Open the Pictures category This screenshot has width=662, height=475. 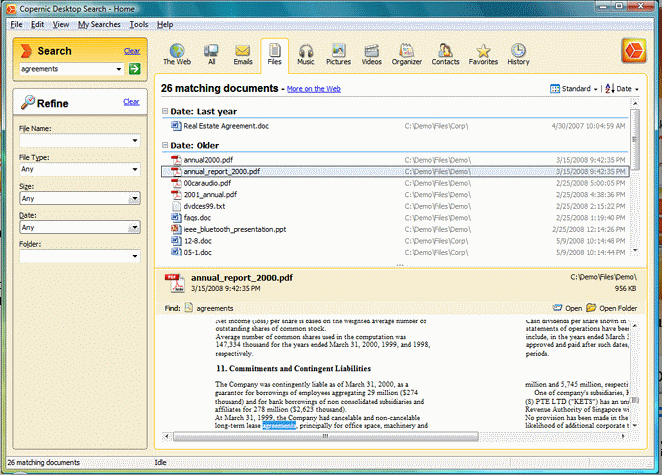[x=338, y=53]
